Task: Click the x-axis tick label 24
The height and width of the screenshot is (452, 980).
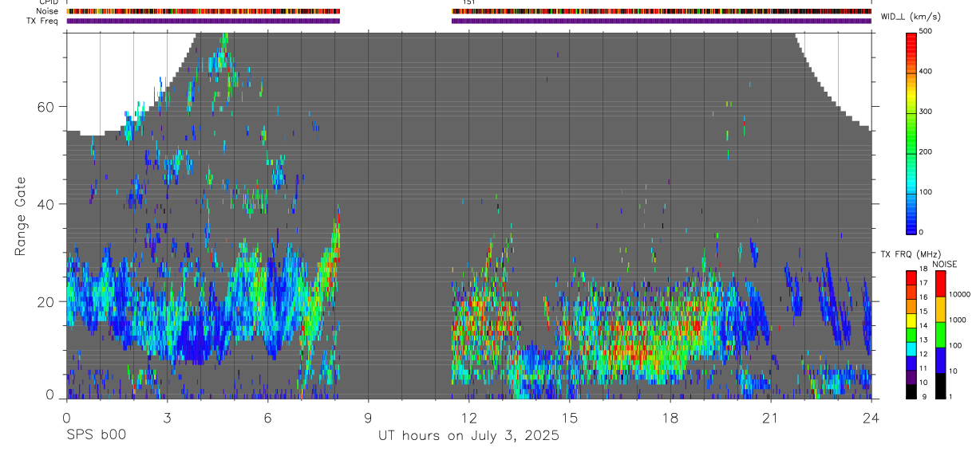Action: pos(871,419)
